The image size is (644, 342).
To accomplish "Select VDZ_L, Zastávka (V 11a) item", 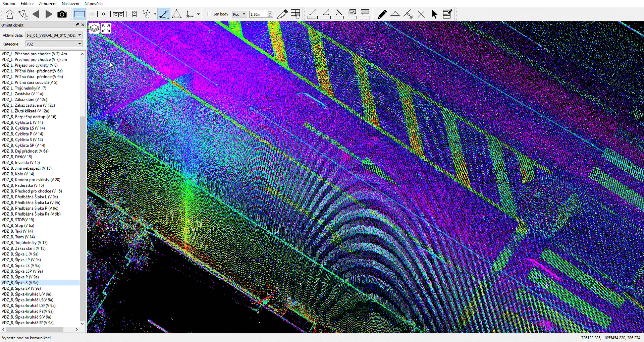I will pos(22,94).
